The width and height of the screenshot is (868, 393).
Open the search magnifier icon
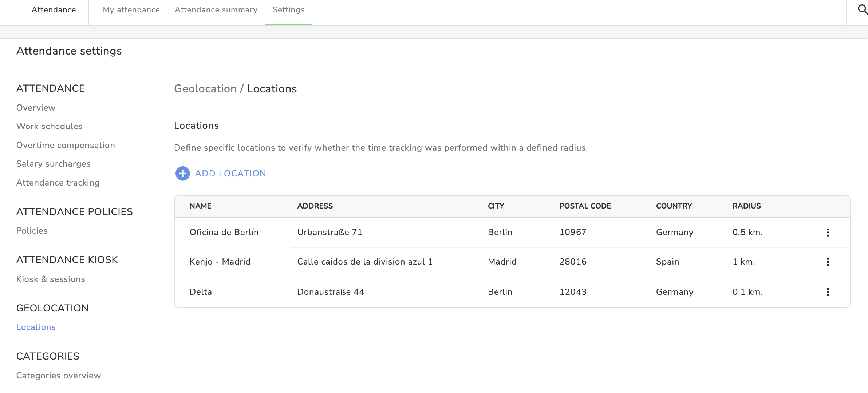862,9
